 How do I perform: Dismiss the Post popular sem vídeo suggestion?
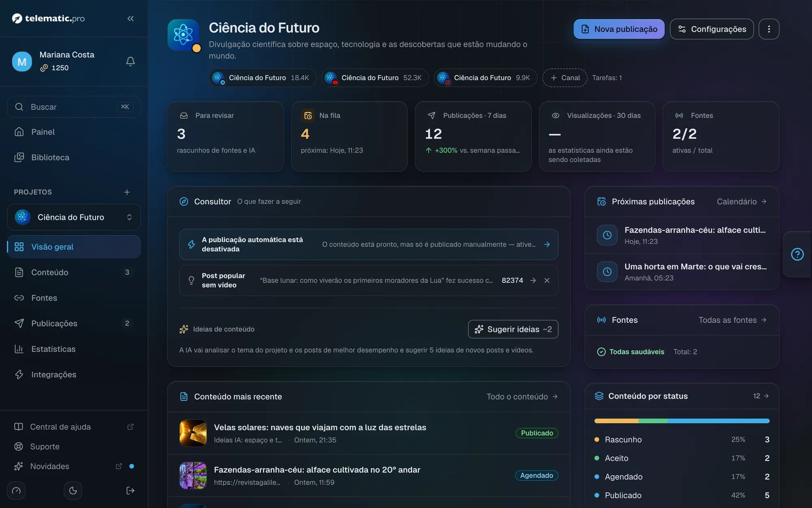547,280
